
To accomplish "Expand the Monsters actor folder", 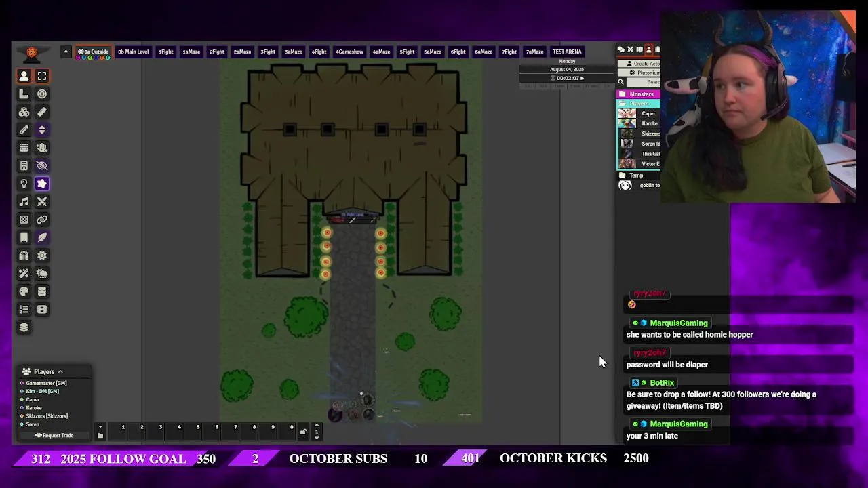I will [x=638, y=94].
